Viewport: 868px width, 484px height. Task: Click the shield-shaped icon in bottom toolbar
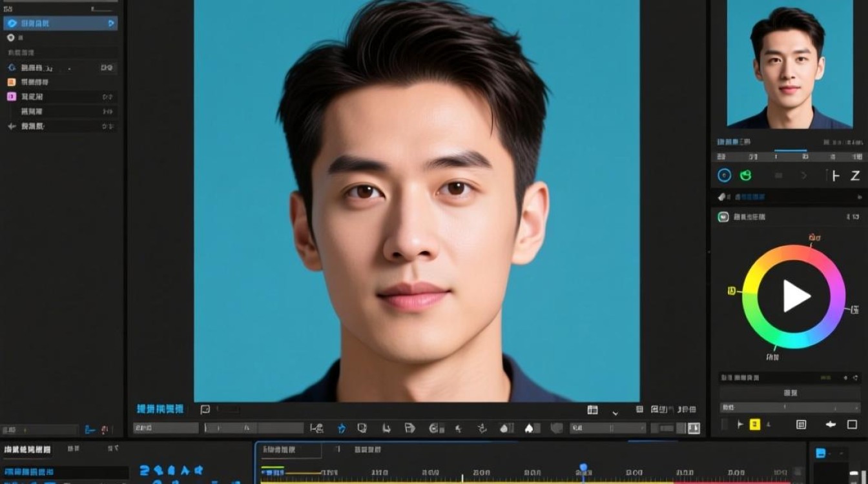click(x=556, y=428)
